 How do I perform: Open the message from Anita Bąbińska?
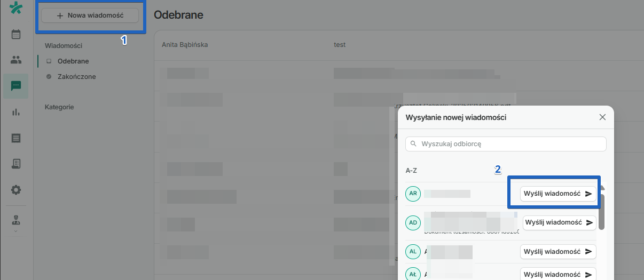185,45
